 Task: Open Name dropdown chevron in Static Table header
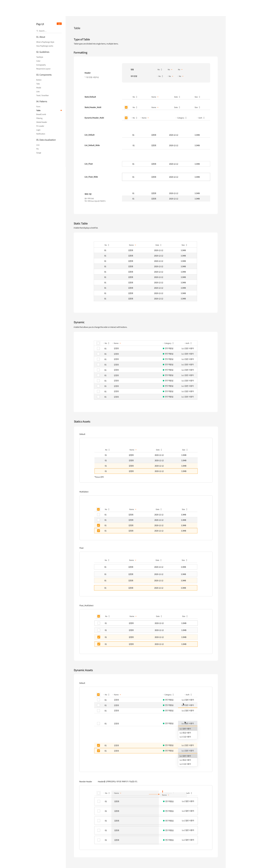coord(135,245)
